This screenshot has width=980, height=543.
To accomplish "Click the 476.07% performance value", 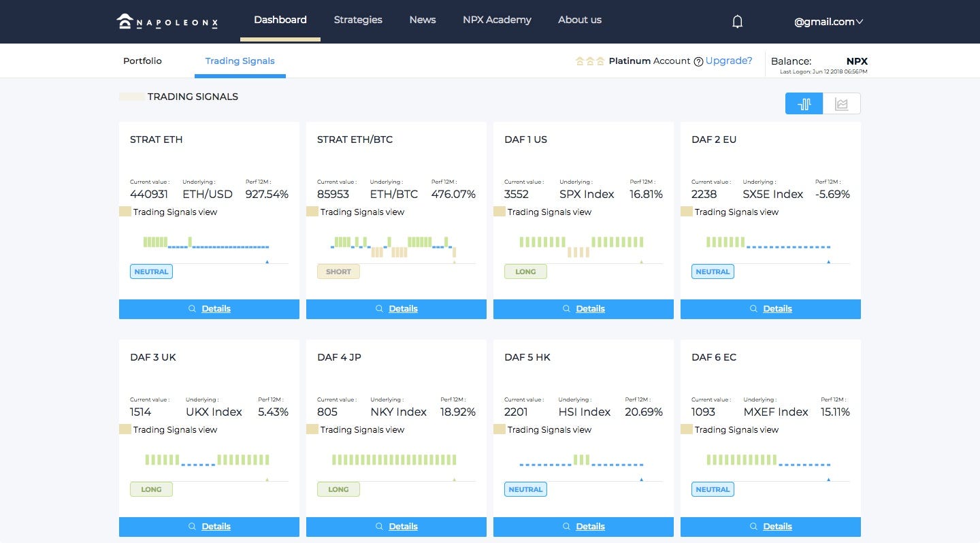I will point(453,194).
